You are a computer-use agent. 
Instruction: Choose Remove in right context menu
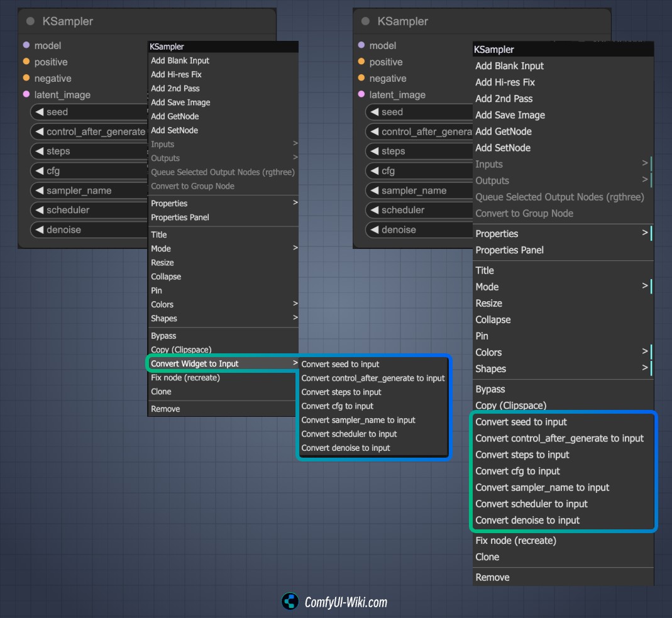coord(563,577)
